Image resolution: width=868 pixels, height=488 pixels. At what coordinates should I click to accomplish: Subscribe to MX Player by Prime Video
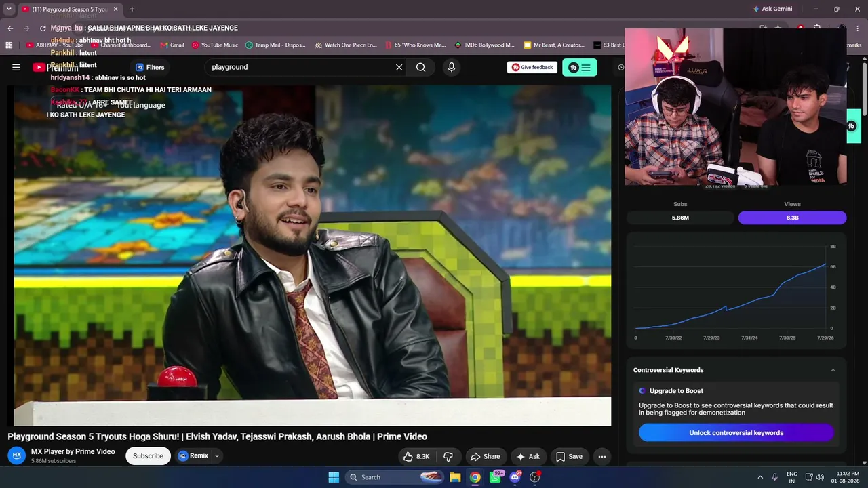point(148,456)
